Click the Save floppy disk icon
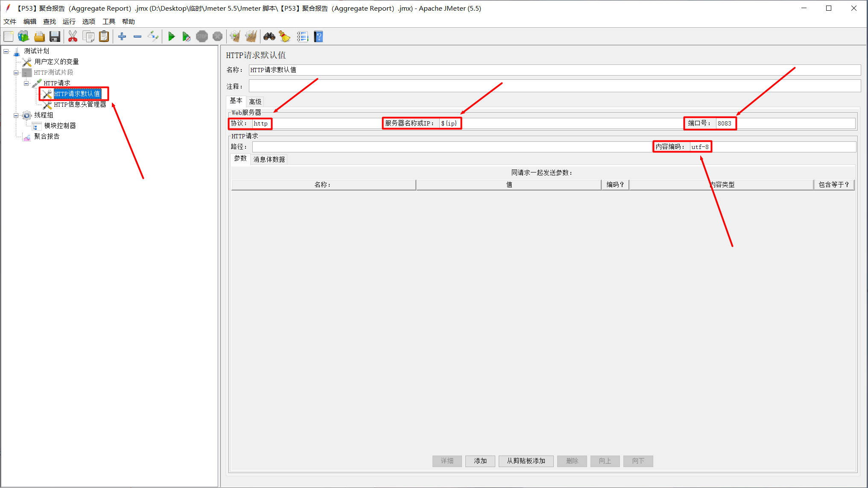 coord(55,37)
